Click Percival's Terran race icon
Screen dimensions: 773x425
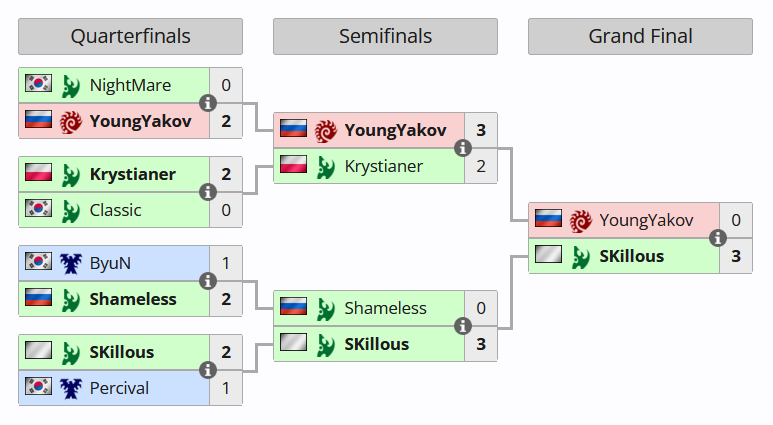click(x=70, y=388)
